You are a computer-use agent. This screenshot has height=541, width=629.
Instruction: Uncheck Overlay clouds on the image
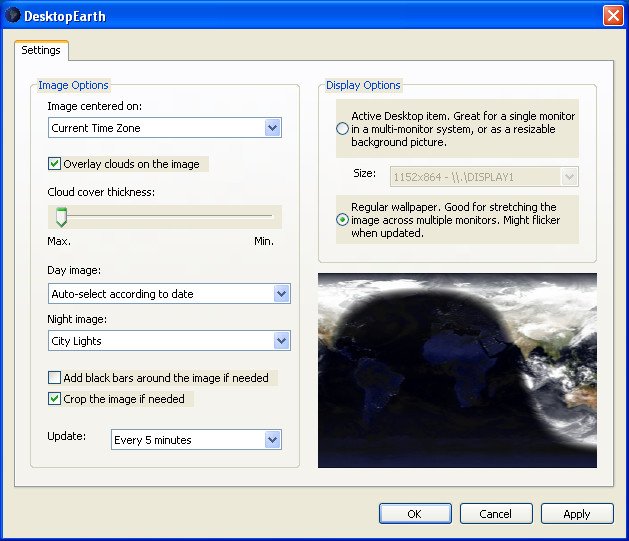pos(54,164)
